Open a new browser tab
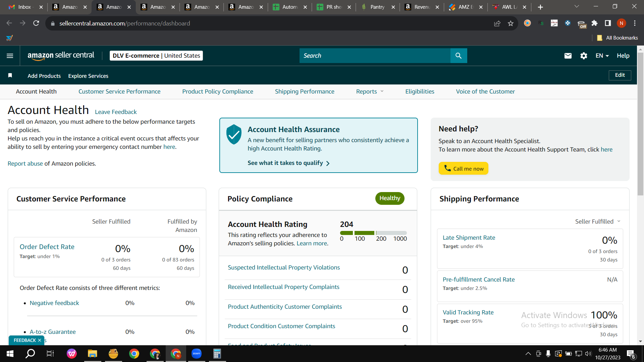 pos(540,7)
